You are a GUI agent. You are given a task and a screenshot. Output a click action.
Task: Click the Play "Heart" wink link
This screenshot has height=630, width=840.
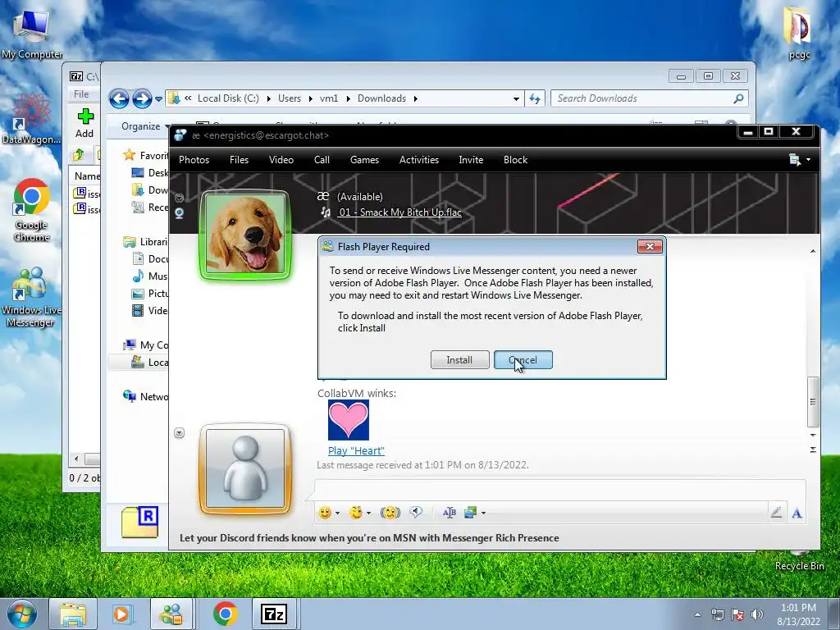coord(356,451)
